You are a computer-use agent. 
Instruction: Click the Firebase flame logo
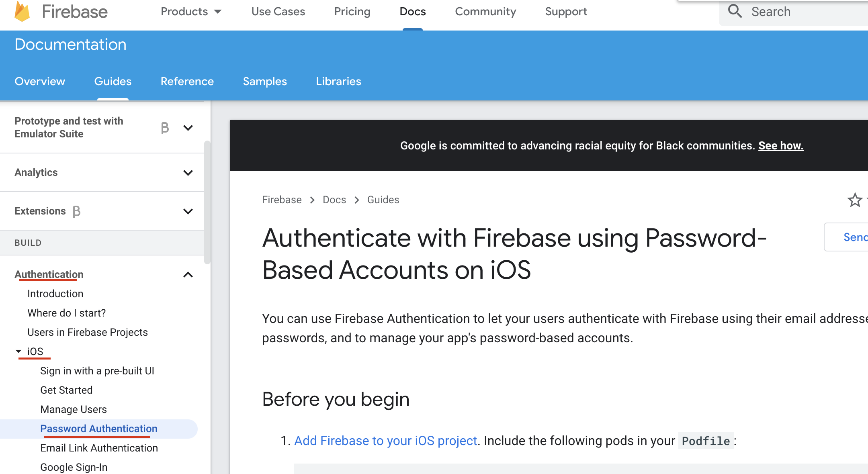[x=22, y=12]
